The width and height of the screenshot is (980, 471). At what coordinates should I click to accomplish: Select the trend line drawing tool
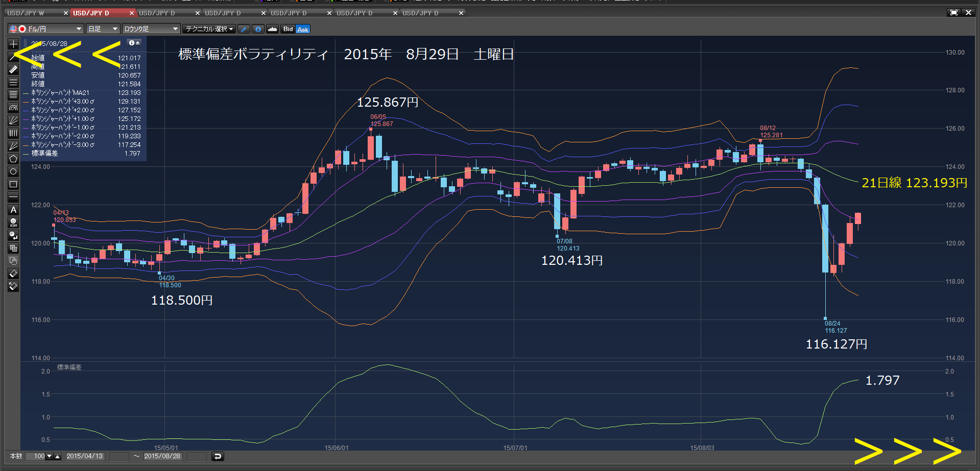(x=13, y=57)
